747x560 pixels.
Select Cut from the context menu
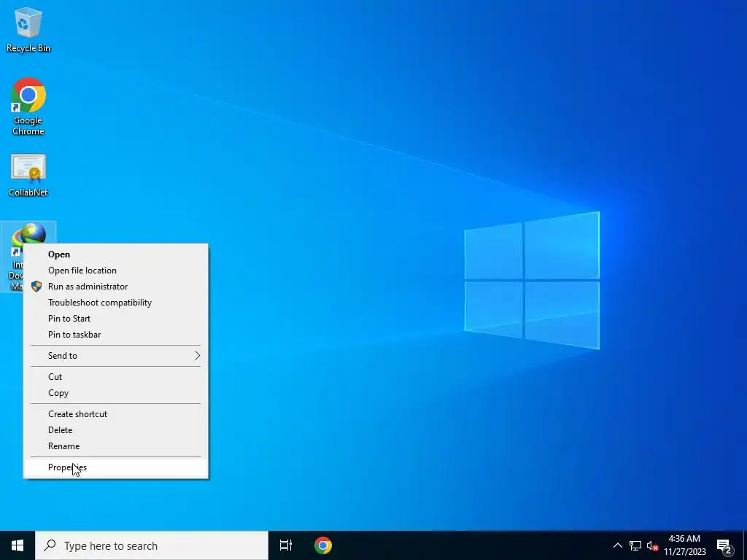(116, 377)
